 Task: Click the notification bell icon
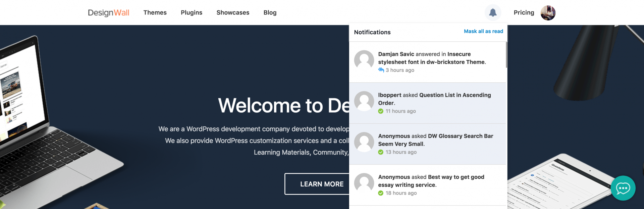click(x=493, y=13)
